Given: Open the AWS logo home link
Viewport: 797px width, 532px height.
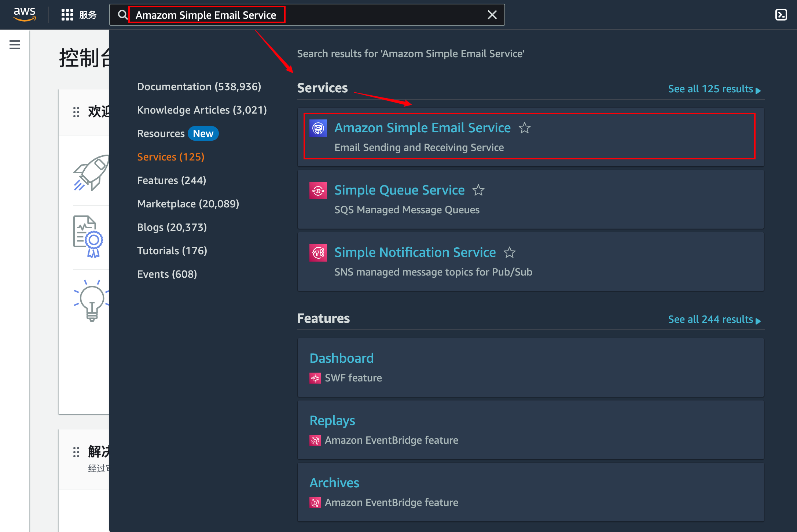Looking at the screenshot, I should pos(25,15).
